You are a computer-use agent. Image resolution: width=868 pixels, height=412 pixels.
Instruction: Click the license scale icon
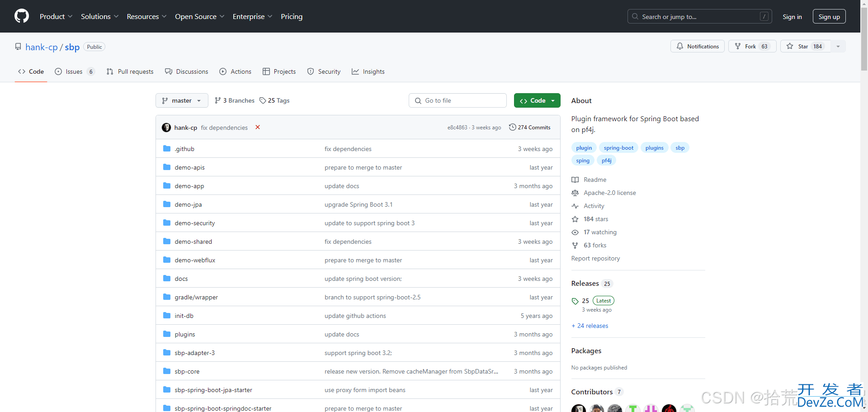click(x=575, y=193)
